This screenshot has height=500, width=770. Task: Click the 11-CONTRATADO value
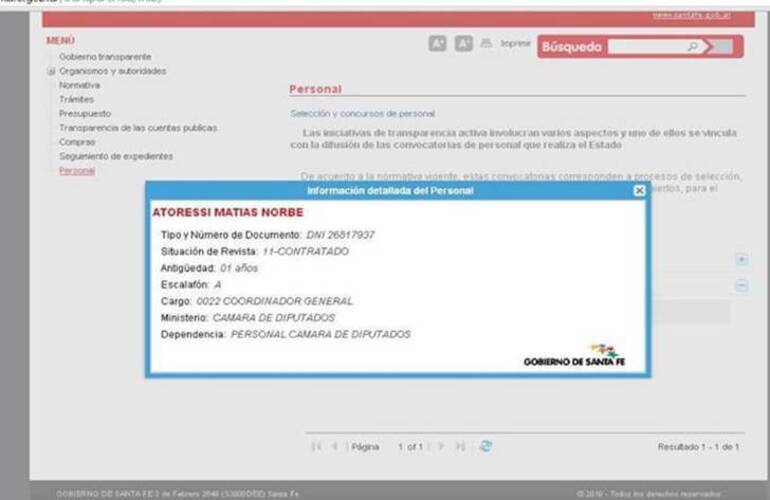[x=305, y=252]
